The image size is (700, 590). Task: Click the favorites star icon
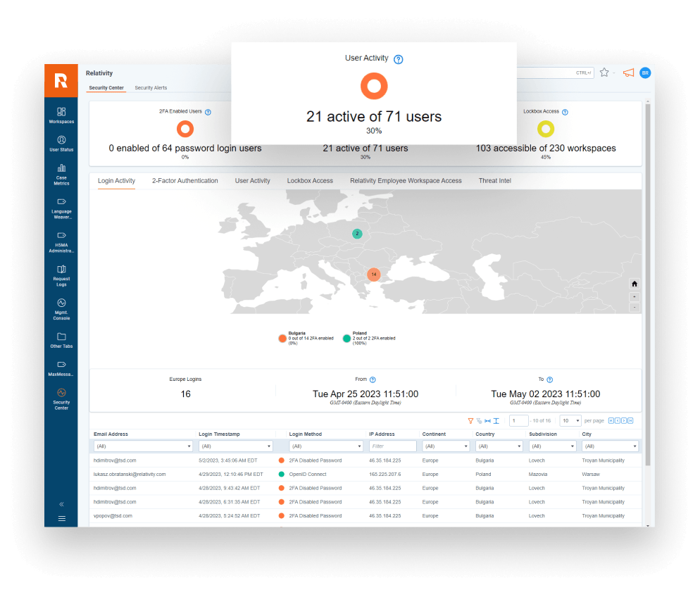pos(604,73)
